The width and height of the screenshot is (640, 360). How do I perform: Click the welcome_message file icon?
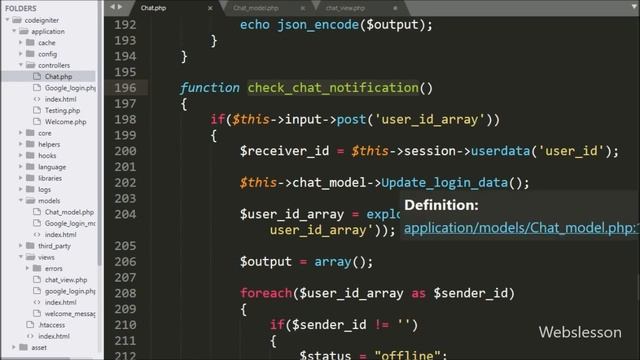pyautogui.click(x=37, y=313)
